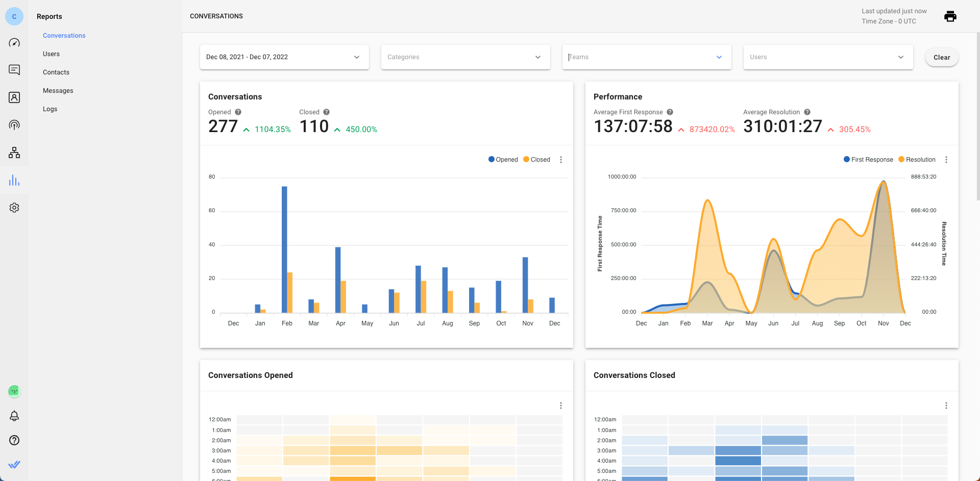The width and height of the screenshot is (980, 481).
Task: Open Conversations Closed heatmap three-dot menu
Action: coord(946,406)
